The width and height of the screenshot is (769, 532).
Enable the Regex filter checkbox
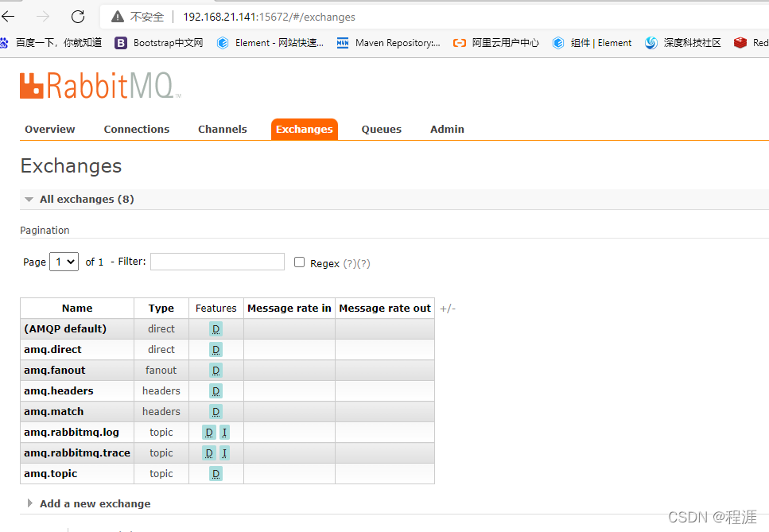tap(297, 261)
